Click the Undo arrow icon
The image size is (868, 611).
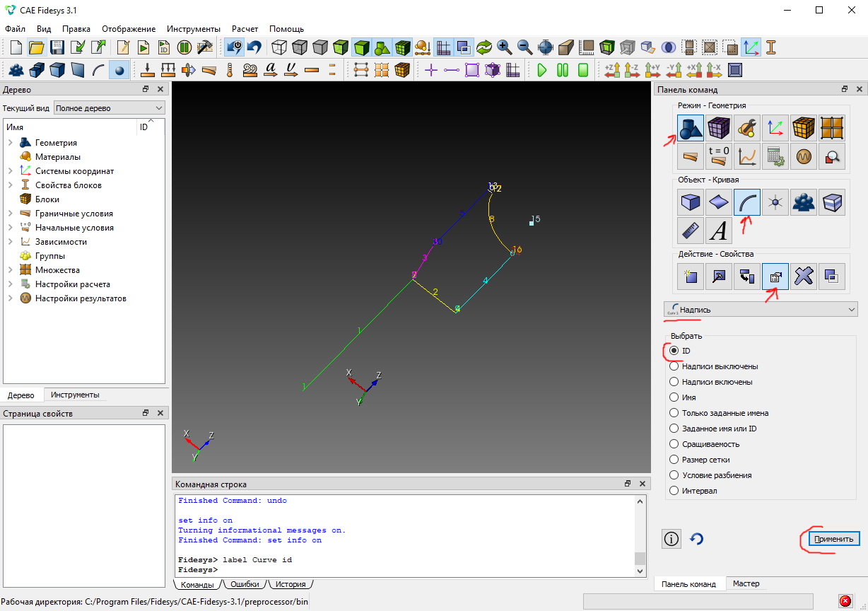pyautogui.click(x=254, y=47)
